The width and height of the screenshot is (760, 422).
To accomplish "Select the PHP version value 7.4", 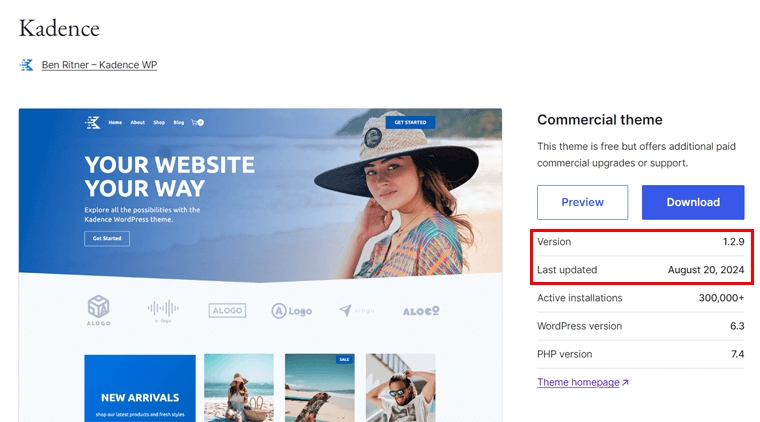I will pos(738,354).
